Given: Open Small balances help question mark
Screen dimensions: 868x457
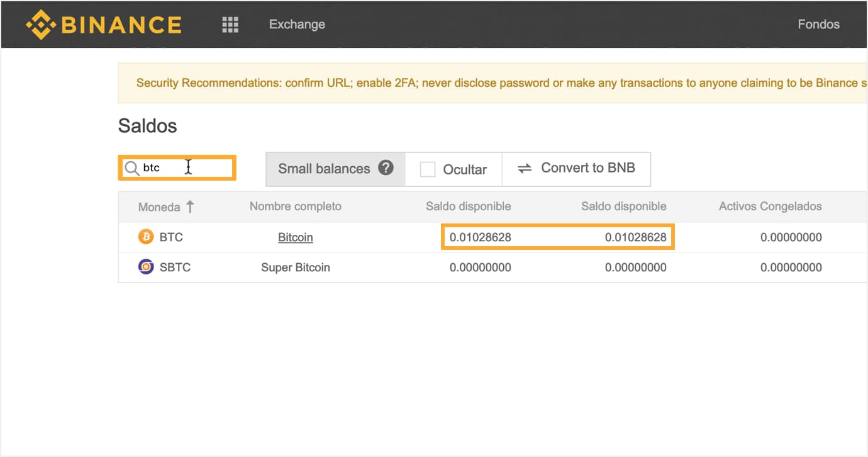Looking at the screenshot, I should [x=386, y=168].
